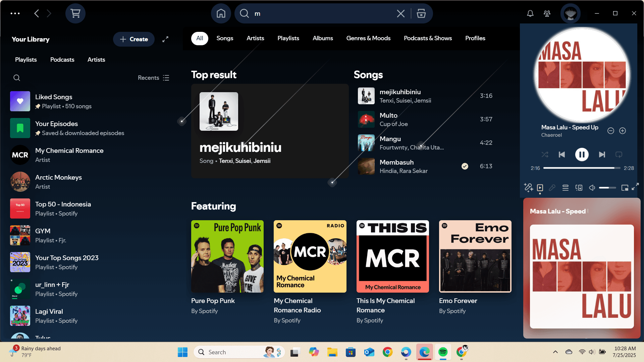
Task: Click the Chaeroel artist name in player
Action: [551, 135]
